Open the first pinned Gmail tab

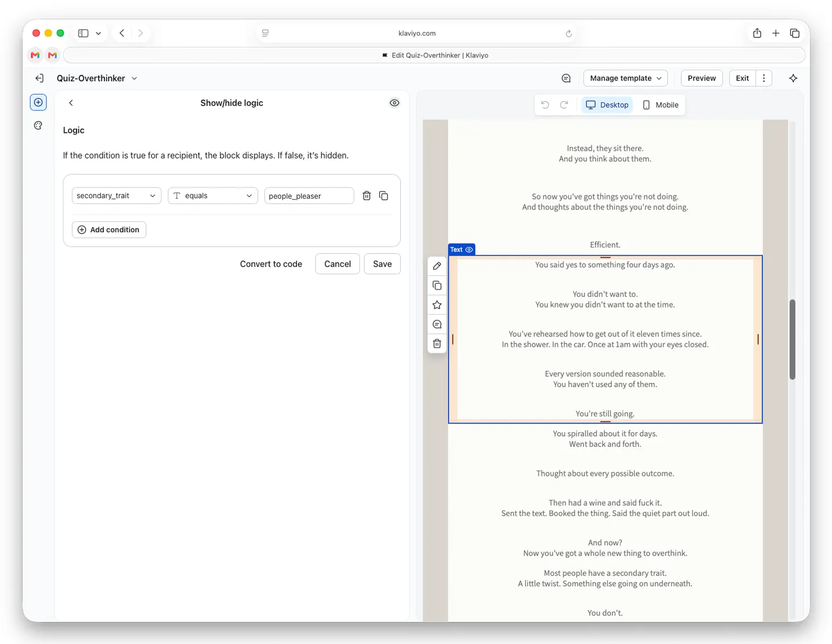click(x=35, y=55)
